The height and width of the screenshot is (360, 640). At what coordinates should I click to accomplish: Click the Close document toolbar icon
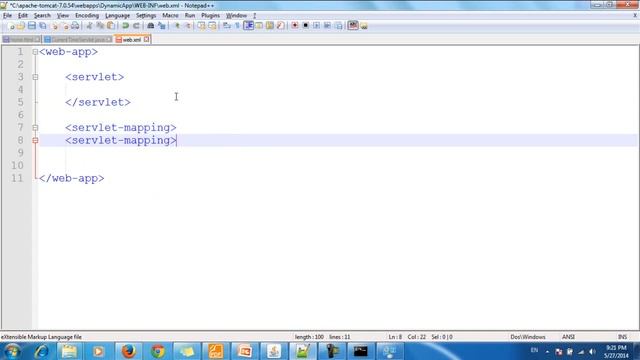pyautogui.click(x=54, y=26)
